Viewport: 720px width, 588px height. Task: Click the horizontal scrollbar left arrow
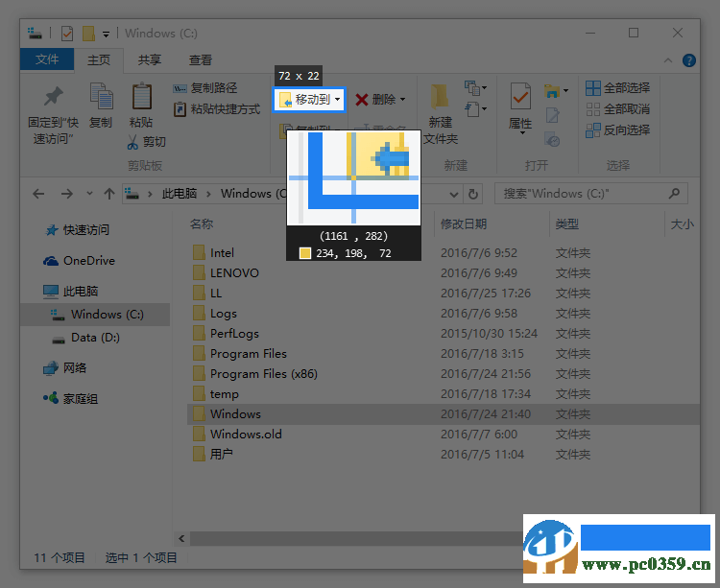tap(181, 538)
